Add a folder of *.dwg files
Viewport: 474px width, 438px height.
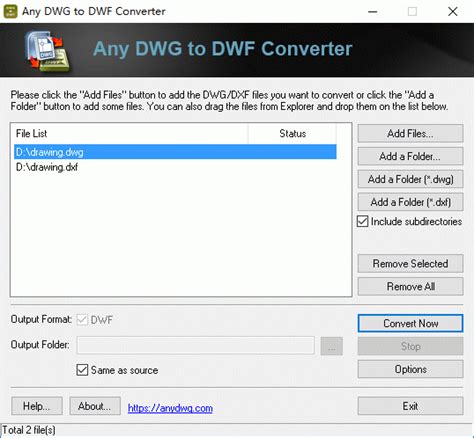(410, 179)
